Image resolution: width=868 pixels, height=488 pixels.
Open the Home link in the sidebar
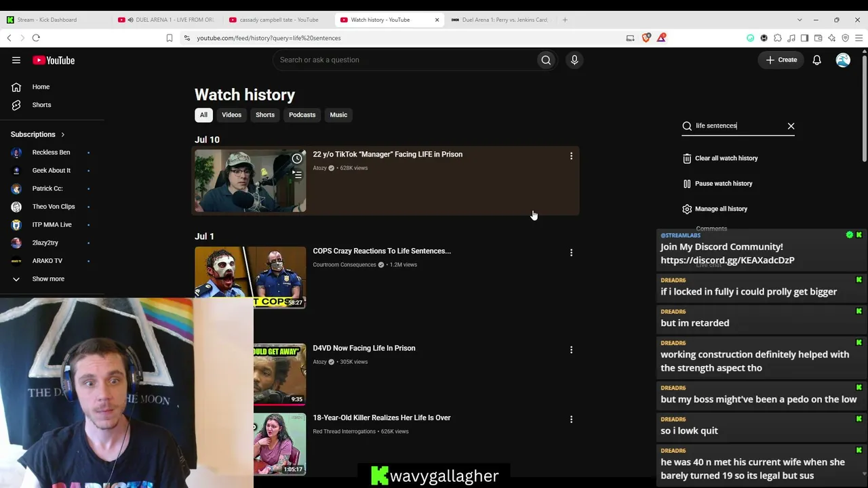41,87
